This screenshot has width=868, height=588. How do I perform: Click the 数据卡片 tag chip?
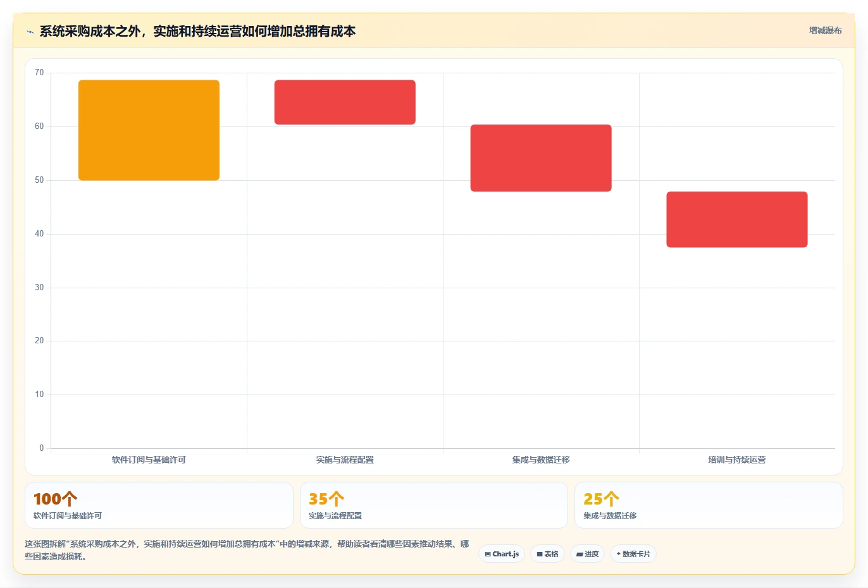click(x=633, y=554)
